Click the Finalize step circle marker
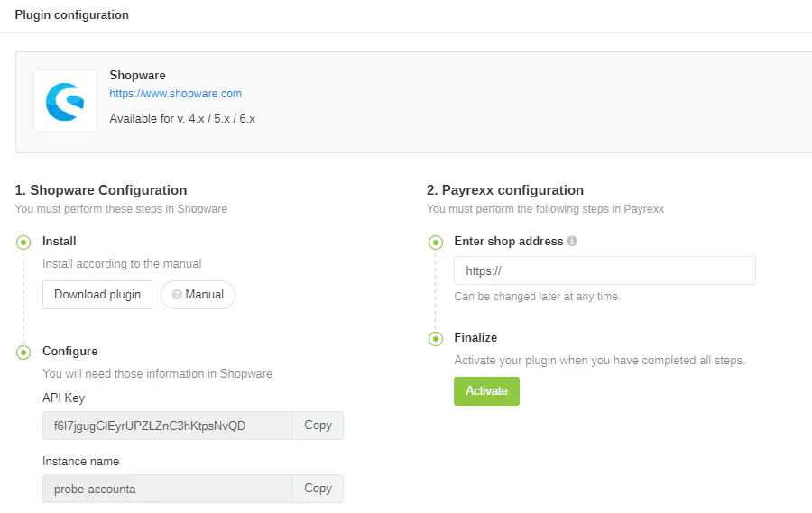The image size is (812, 513). (436, 338)
